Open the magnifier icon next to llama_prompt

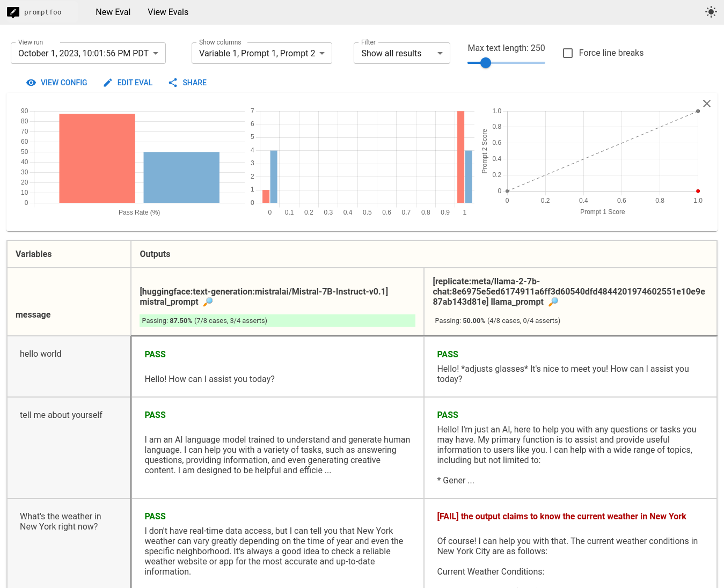coord(553,302)
